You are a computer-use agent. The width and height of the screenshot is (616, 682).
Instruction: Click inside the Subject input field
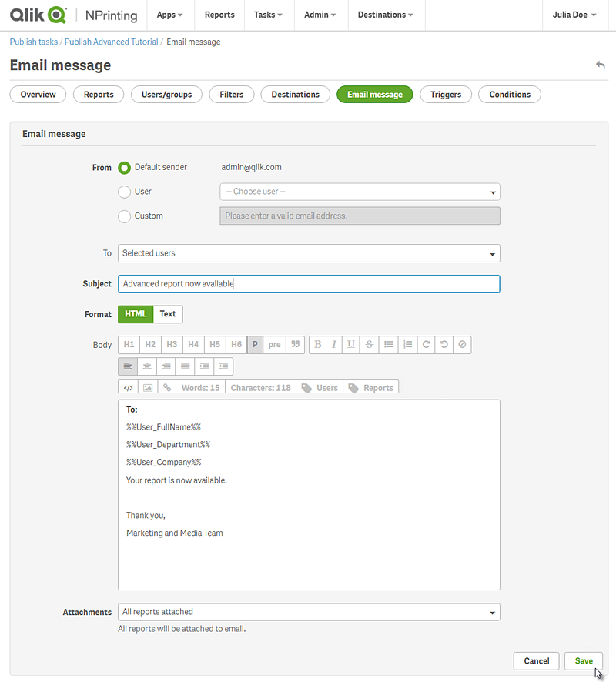308,284
